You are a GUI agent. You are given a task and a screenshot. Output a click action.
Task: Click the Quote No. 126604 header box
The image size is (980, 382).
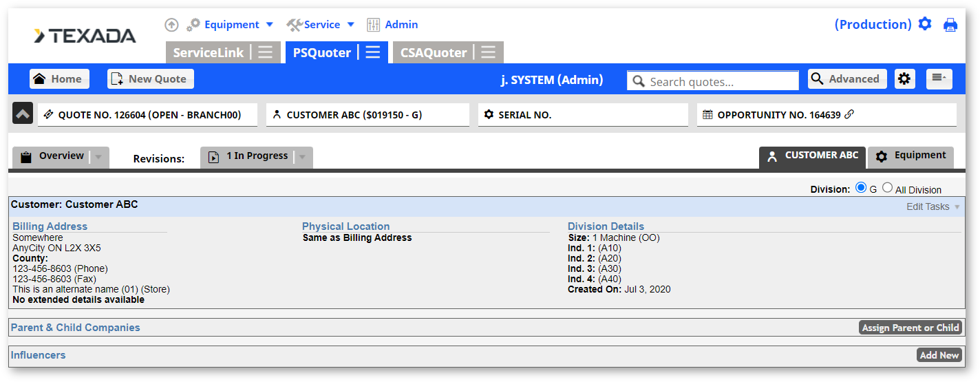[x=147, y=115]
